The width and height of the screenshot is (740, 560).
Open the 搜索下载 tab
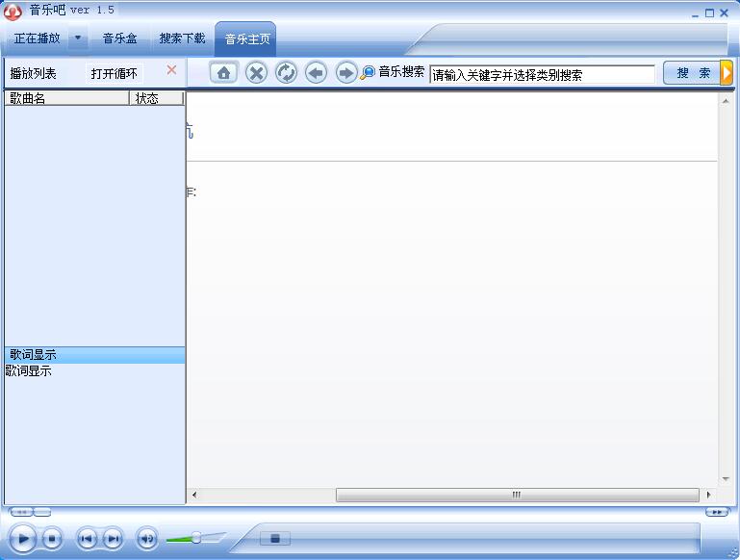click(x=182, y=38)
